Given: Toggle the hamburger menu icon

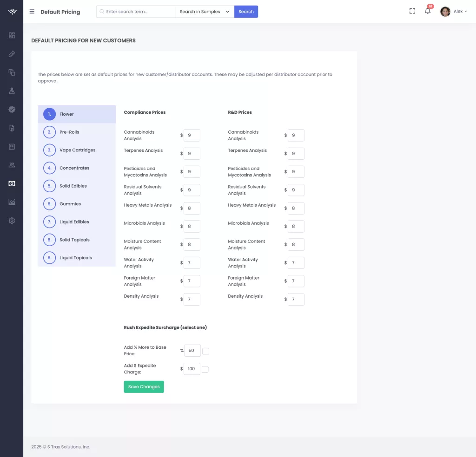Looking at the screenshot, I should (x=32, y=12).
